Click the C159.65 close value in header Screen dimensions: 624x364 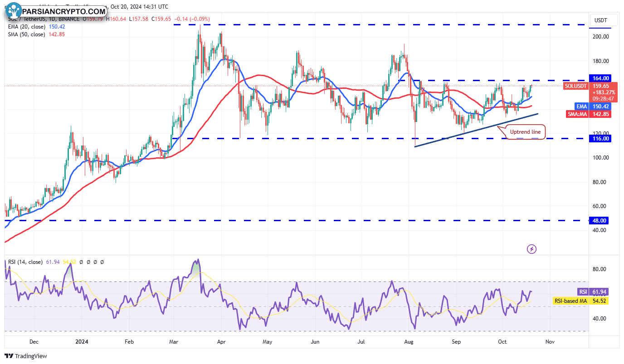click(x=160, y=19)
